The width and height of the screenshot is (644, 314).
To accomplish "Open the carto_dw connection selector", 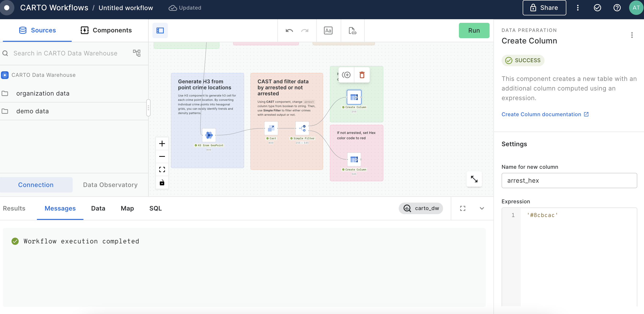I will [421, 208].
